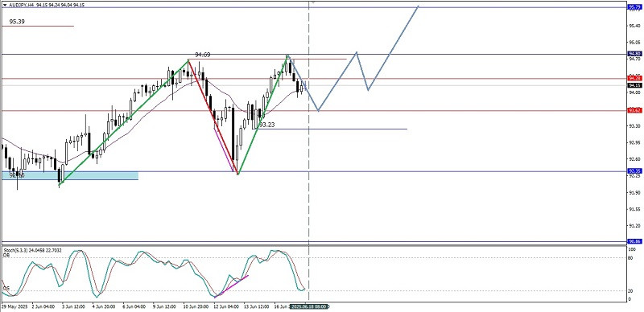Click the red 94.28 price tag on the axis

pos(634,78)
